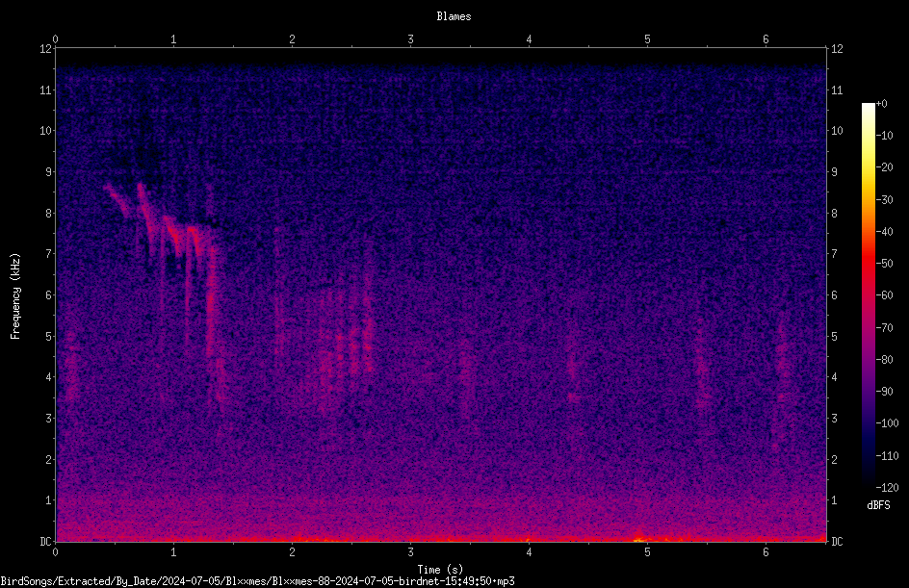909x588 pixels.
Task: Click the 'dBFS' label under the color scale
Action: point(878,505)
